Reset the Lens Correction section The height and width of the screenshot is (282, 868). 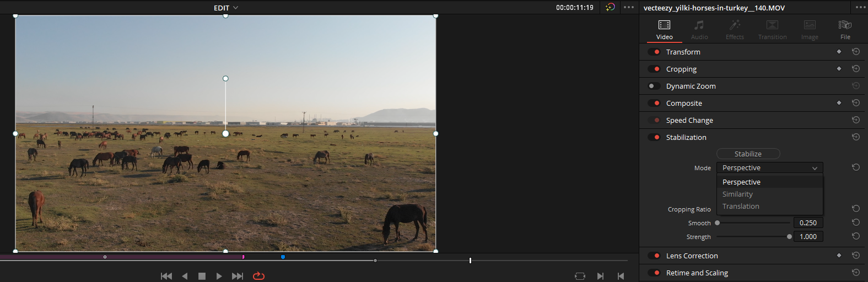[856, 256]
